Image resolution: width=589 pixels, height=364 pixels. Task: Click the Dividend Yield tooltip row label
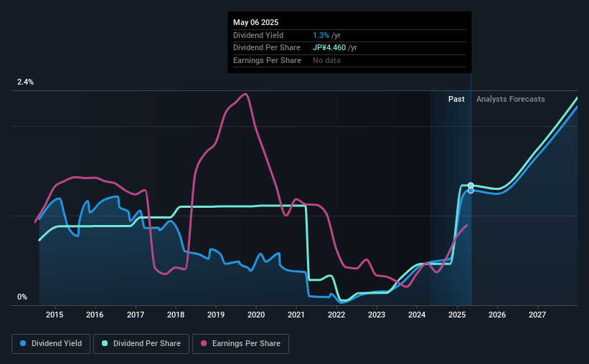coord(258,35)
